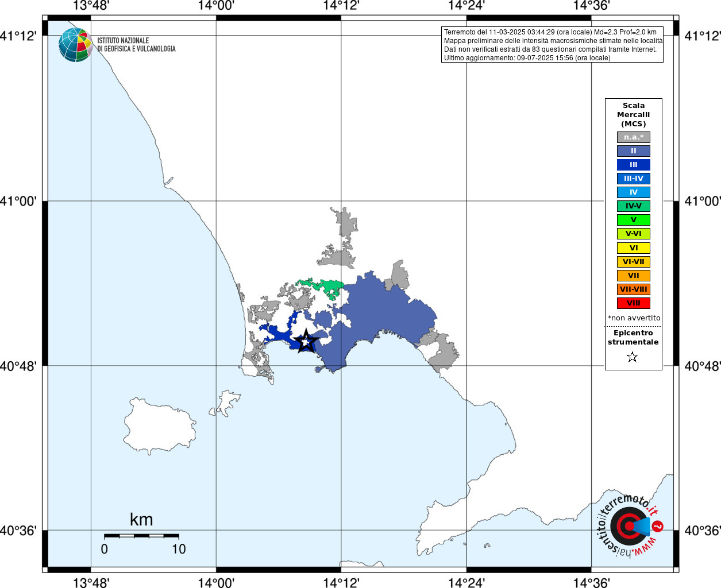The height and width of the screenshot is (588, 721).
Task: Click the 'Epicentro strumentale' label
Action: click(x=633, y=337)
